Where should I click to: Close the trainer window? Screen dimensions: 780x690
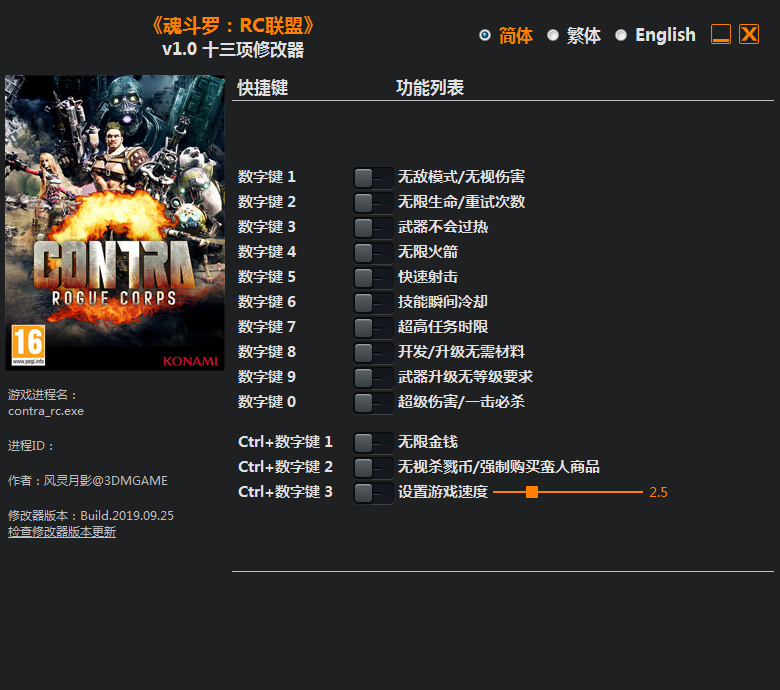[x=749, y=34]
